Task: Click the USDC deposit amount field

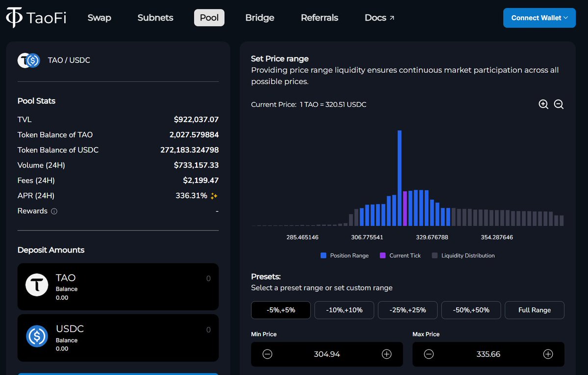Action: pyautogui.click(x=118, y=338)
